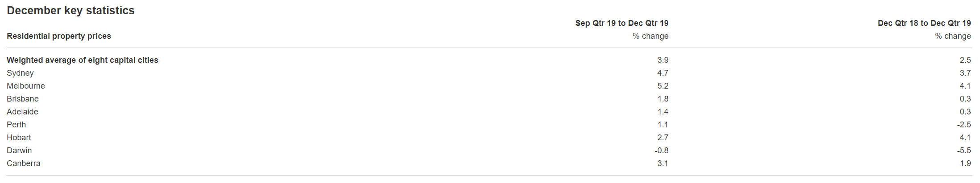Click the Darwin row label

point(19,150)
